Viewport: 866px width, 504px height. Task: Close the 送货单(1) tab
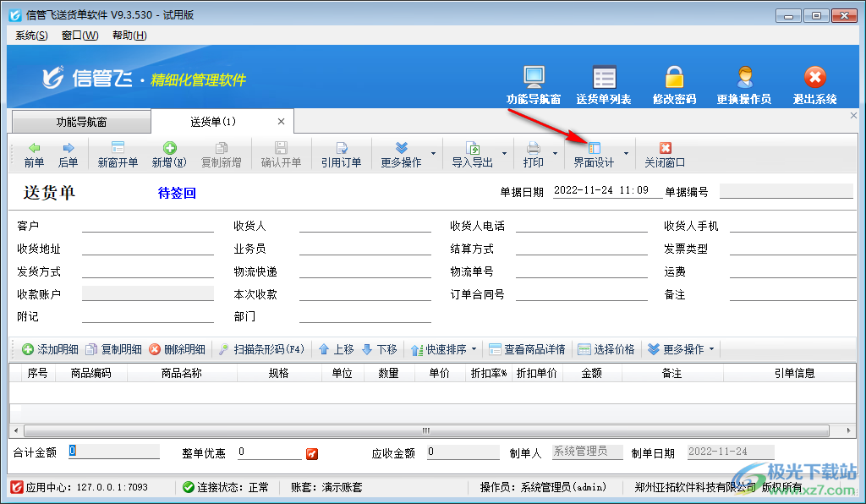[x=281, y=122]
